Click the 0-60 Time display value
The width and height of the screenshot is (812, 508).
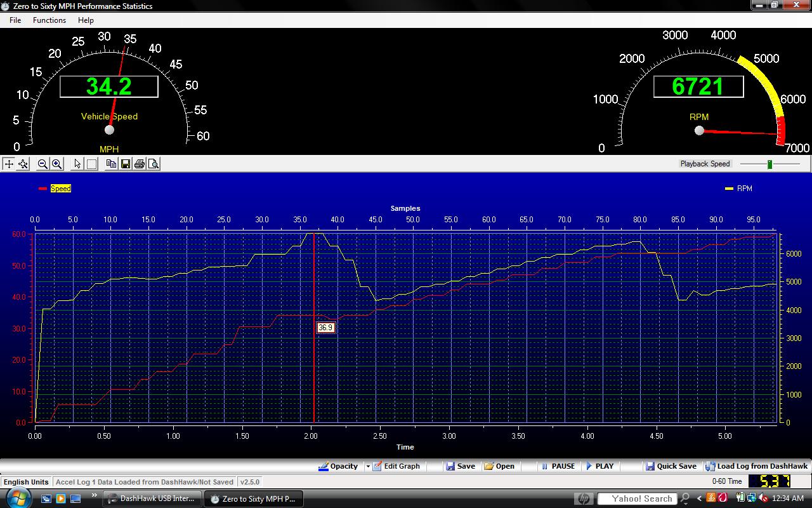pos(769,481)
